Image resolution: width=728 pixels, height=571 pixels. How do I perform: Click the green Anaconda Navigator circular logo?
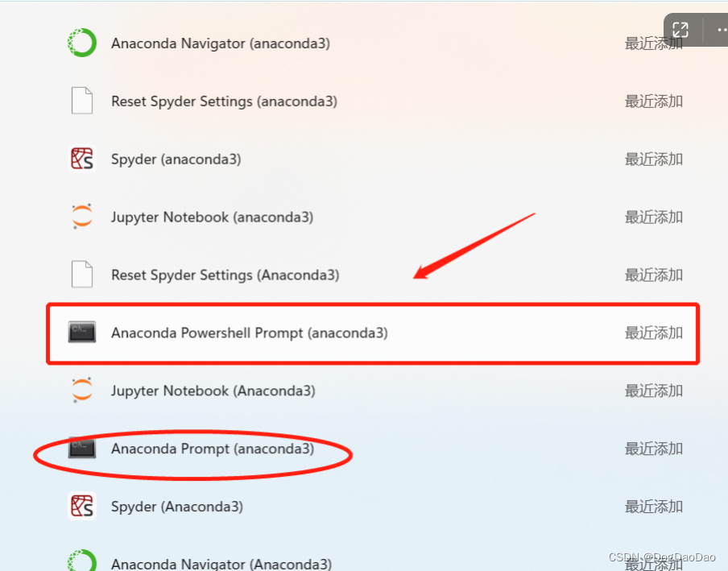tap(81, 43)
